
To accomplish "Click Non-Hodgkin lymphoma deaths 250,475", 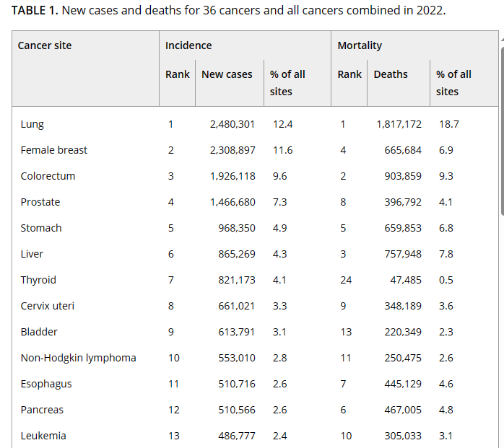I will 403,358.
